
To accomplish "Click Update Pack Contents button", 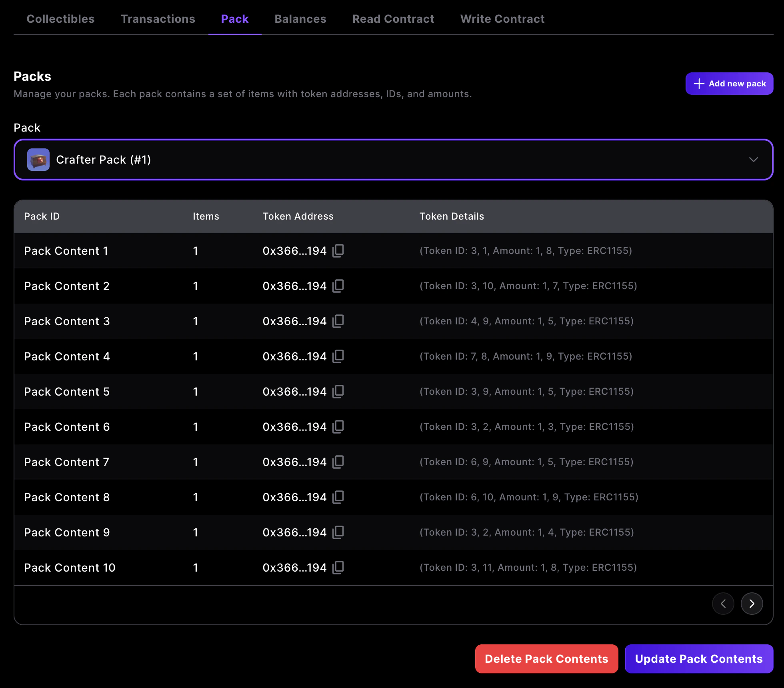I will click(x=698, y=659).
